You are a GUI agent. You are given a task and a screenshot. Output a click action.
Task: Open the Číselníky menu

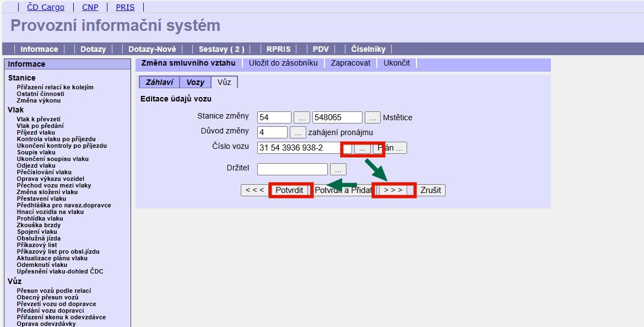point(368,49)
